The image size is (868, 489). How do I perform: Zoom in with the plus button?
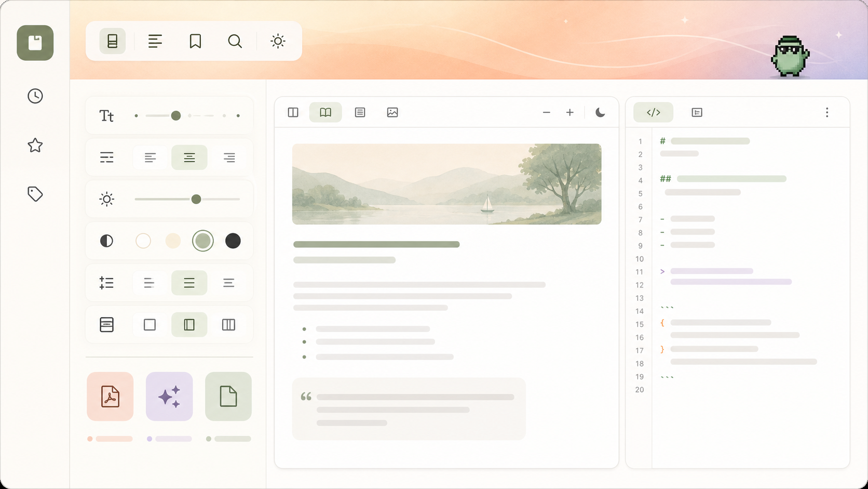tap(570, 112)
